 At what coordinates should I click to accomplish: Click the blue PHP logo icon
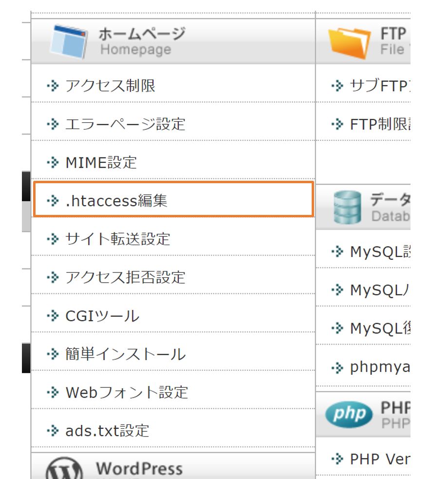(x=349, y=414)
